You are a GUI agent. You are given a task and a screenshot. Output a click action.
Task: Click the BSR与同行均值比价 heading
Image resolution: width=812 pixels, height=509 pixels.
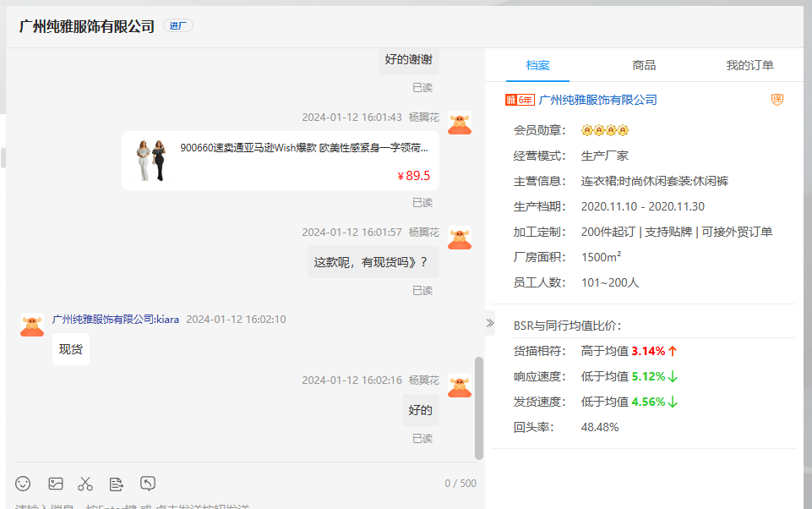(567, 326)
